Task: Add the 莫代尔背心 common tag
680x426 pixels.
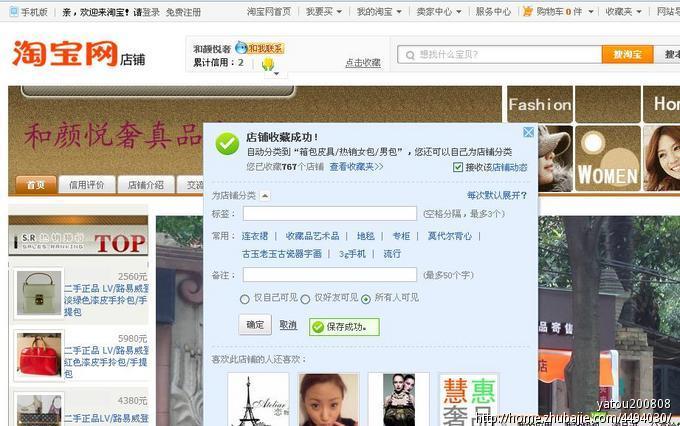Action: [x=450, y=236]
